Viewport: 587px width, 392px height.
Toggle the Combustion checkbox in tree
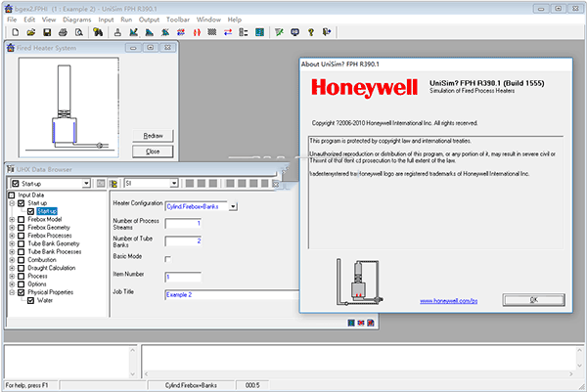coord(22,260)
